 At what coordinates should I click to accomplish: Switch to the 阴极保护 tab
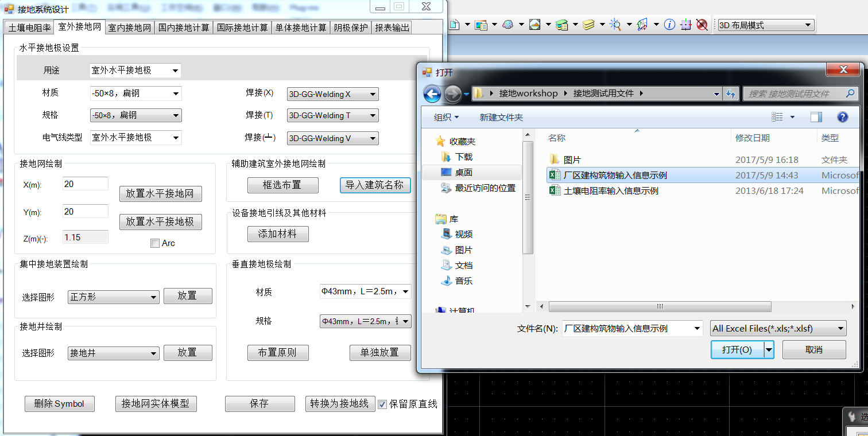point(351,28)
